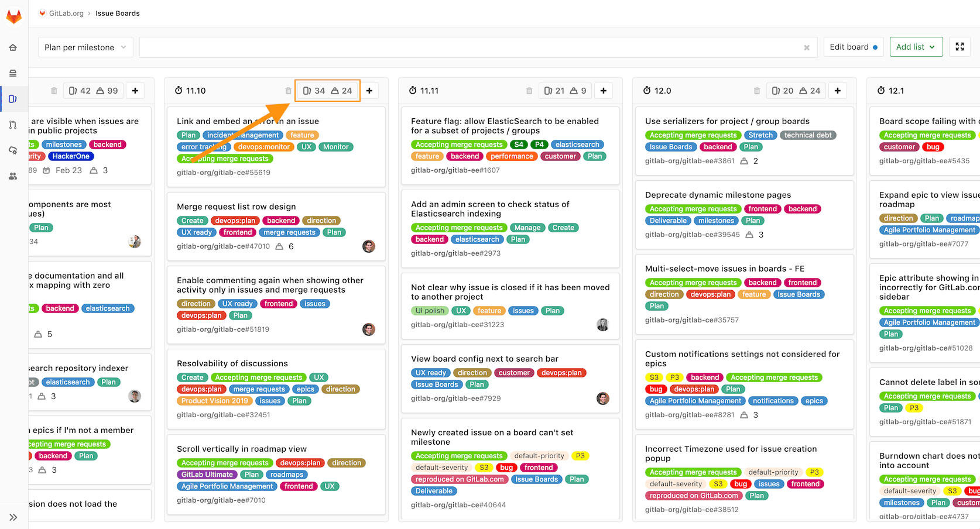The image size is (980, 529).
Task: Click the GitLab fox logo icon
Action: coord(13,16)
